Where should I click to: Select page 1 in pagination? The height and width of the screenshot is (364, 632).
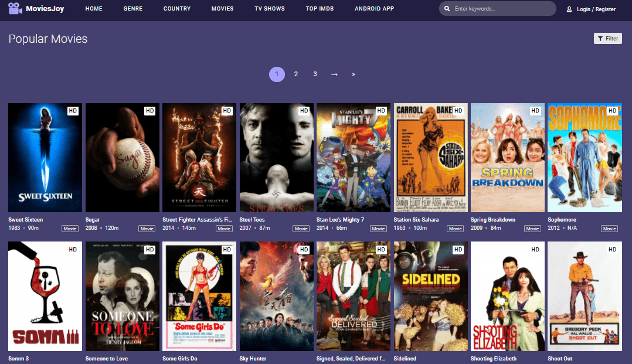tap(277, 74)
